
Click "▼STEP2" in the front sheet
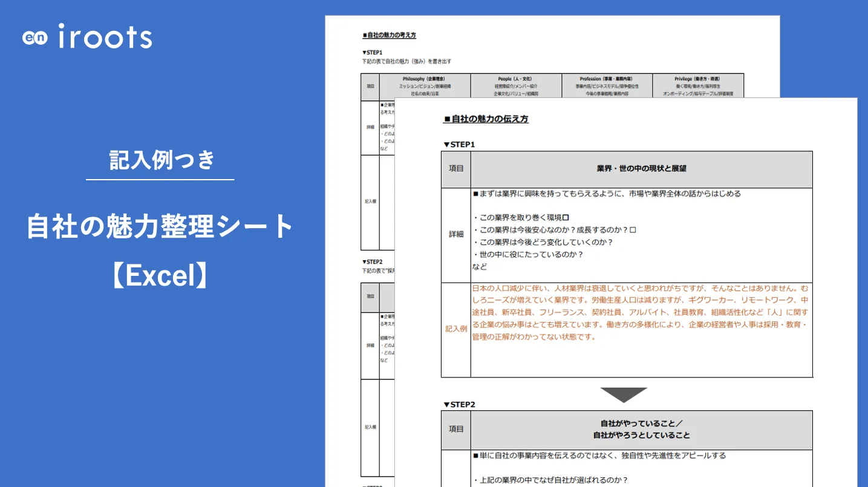click(x=459, y=404)
